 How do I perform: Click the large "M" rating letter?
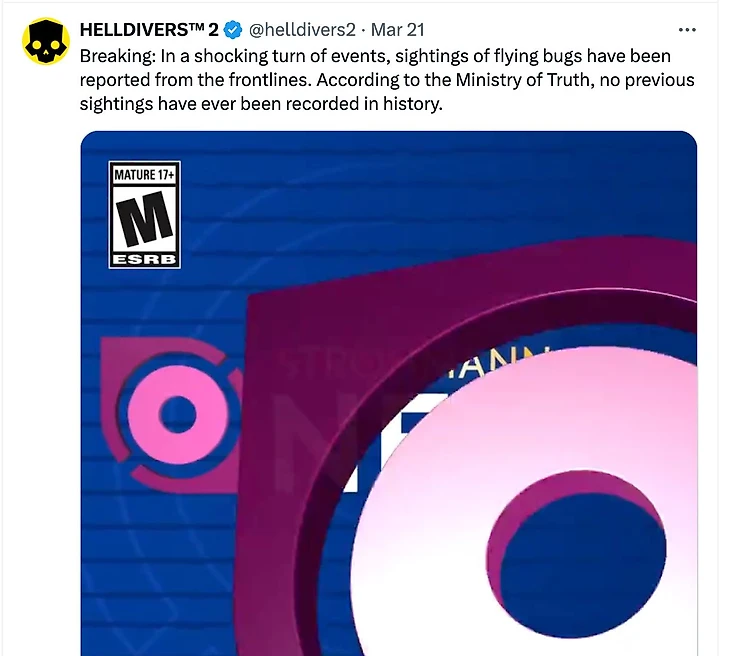pyautogui.click(x=144, y=220)
